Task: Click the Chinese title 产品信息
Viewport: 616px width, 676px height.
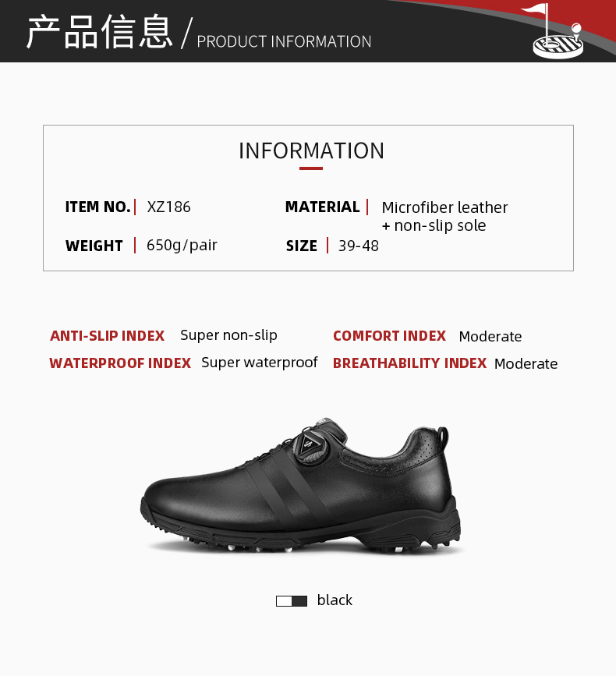Action: pyautogui.click(x=100, y=31)
